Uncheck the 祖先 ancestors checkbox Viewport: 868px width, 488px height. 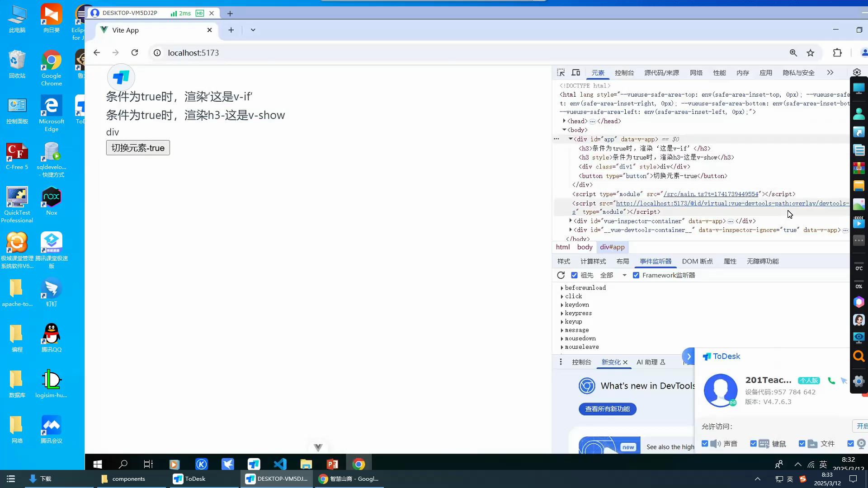coord(574,275)
